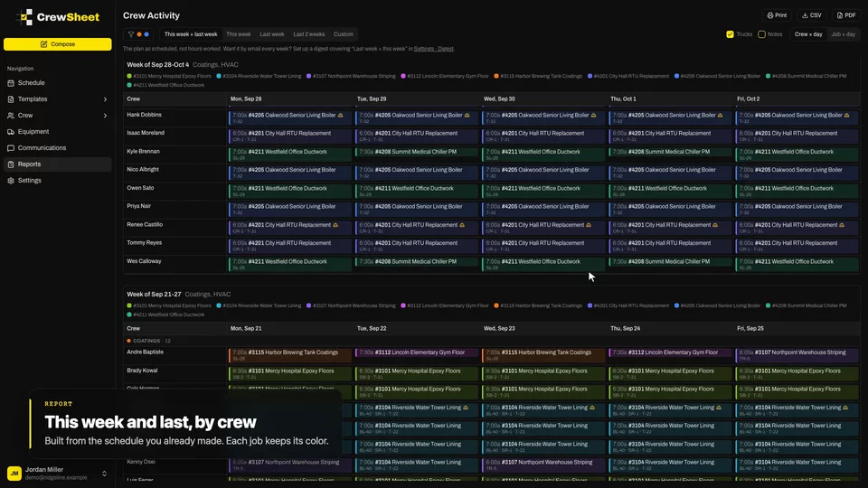
Task: Click warning icon on Renee Castillo Wednesday job
Action: point(589,225)
